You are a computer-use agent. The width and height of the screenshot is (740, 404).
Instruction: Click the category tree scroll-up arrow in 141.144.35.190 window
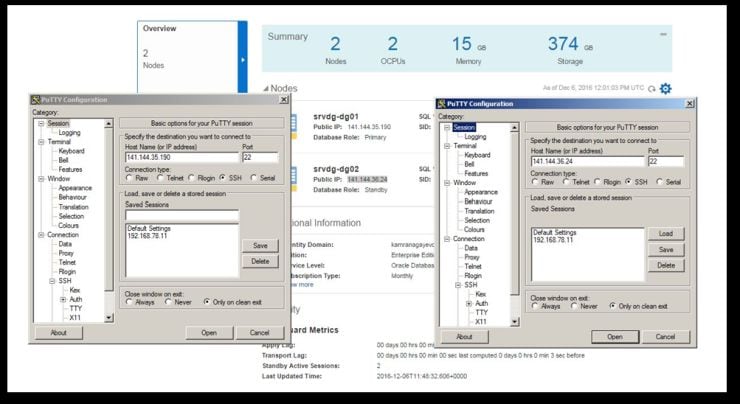(109, 124)
